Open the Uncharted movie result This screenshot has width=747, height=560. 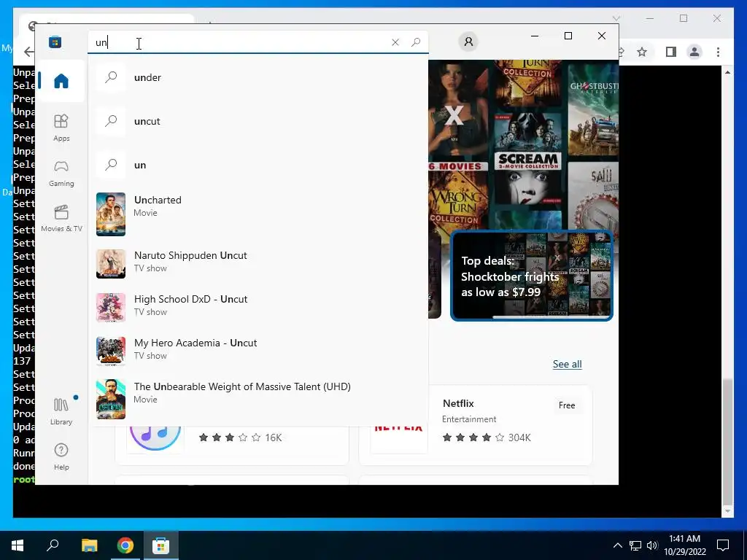tap(258, 214)
